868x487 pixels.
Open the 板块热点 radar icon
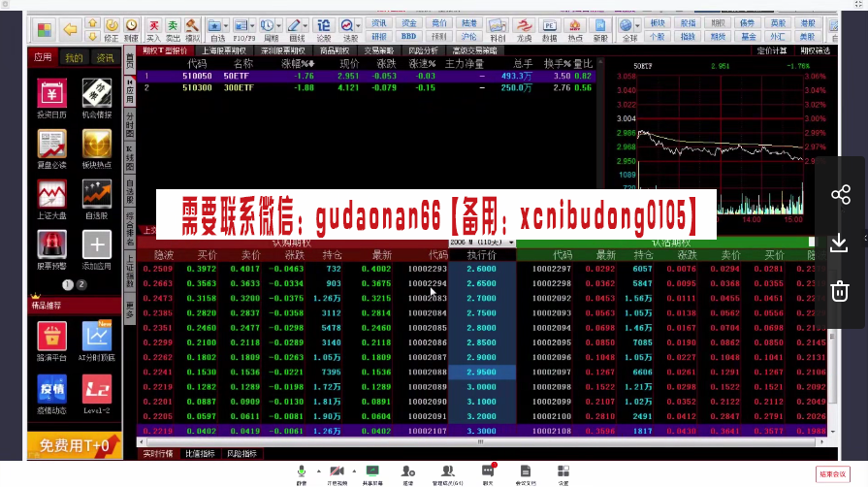96,147
